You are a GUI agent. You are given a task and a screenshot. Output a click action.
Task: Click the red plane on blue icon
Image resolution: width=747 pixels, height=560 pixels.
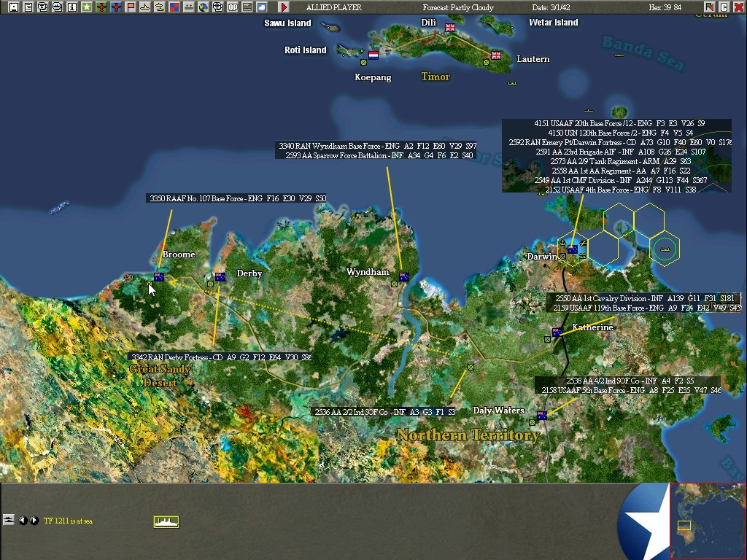pyautogui.click(x=116, y=7)
